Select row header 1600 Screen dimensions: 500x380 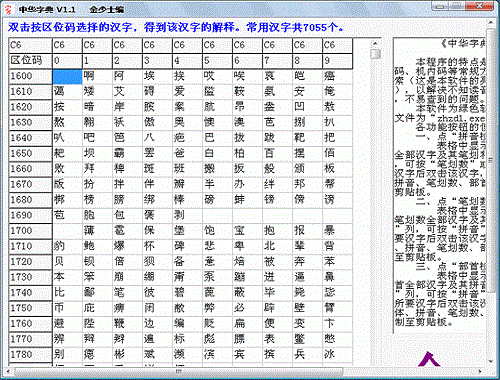[31, 76]
